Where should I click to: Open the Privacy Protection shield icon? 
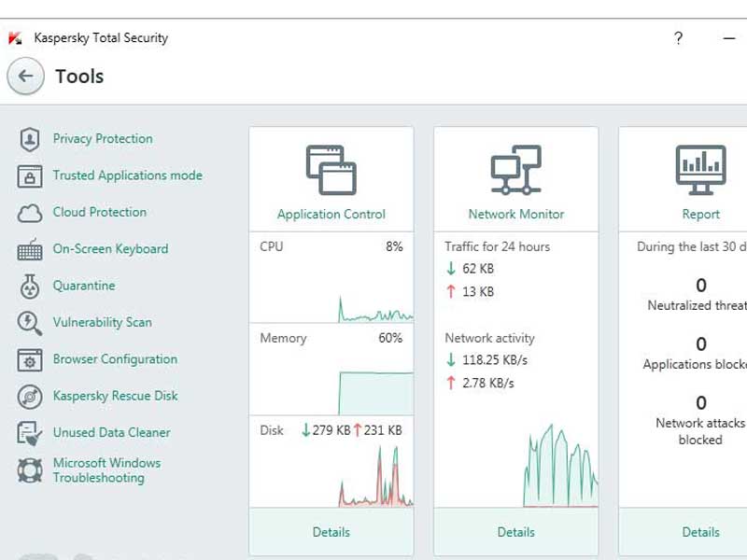30,138
